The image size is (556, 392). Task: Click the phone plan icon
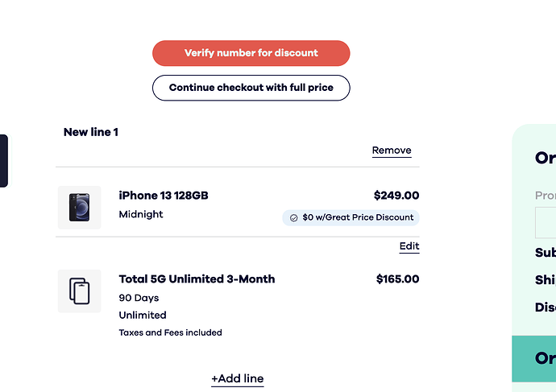pos(79,291)
